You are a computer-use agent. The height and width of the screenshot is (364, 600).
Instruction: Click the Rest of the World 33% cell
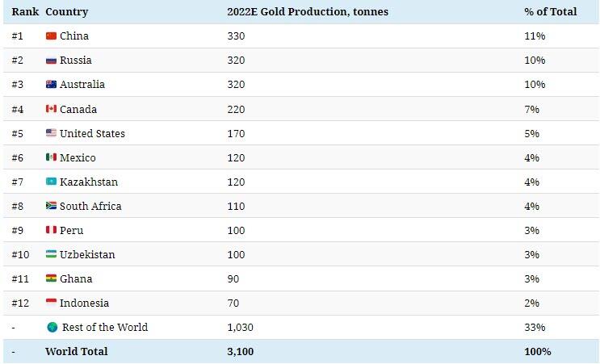535,327
